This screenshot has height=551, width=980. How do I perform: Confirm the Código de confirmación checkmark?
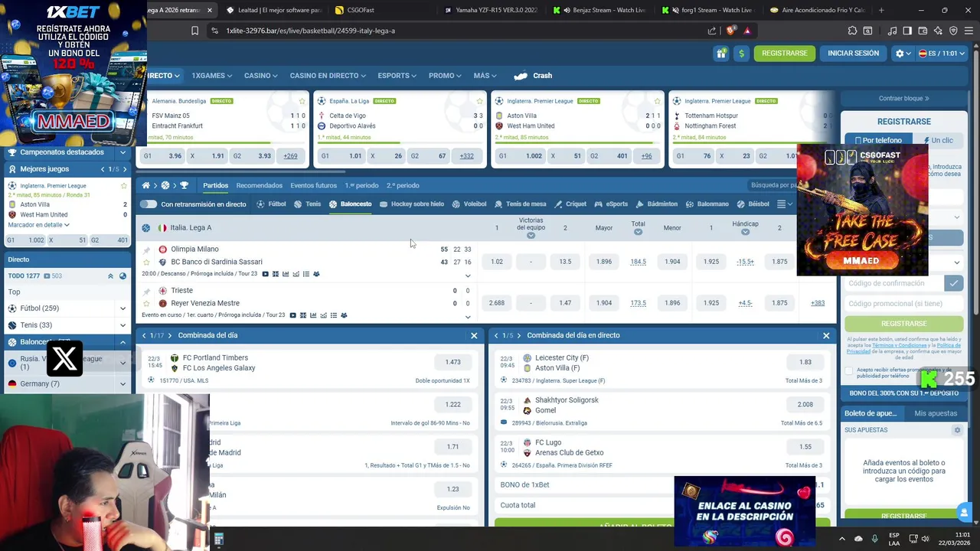(x=953, y=283)
